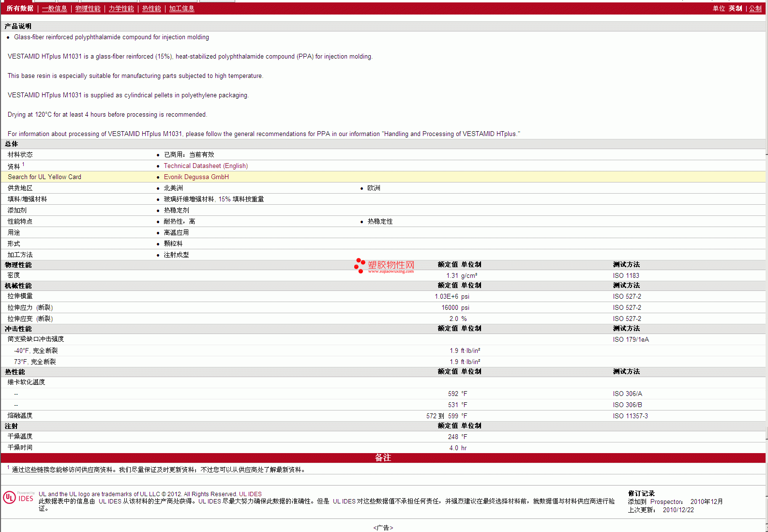Select the 颗粒料 form entry
Viewport: 768px width, 532px height.
coord(173,244)
